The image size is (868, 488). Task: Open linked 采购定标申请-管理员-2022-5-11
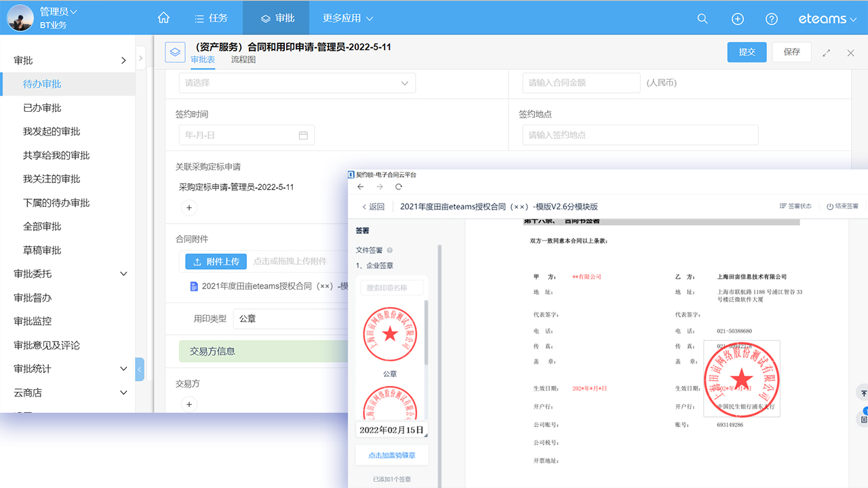(x=236, y=187)
